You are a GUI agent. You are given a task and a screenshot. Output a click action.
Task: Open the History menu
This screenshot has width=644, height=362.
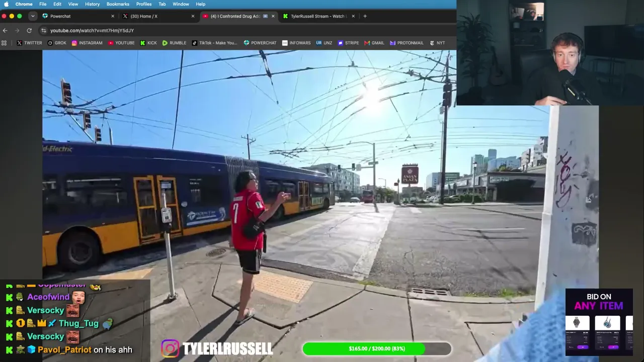92,4
